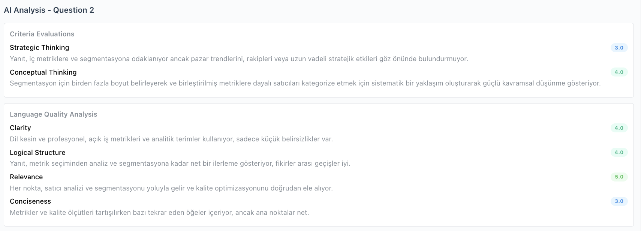644x231 pixels.
Task: Click the 4.0 score badge for Logical Structure
Action: [619, 152]
